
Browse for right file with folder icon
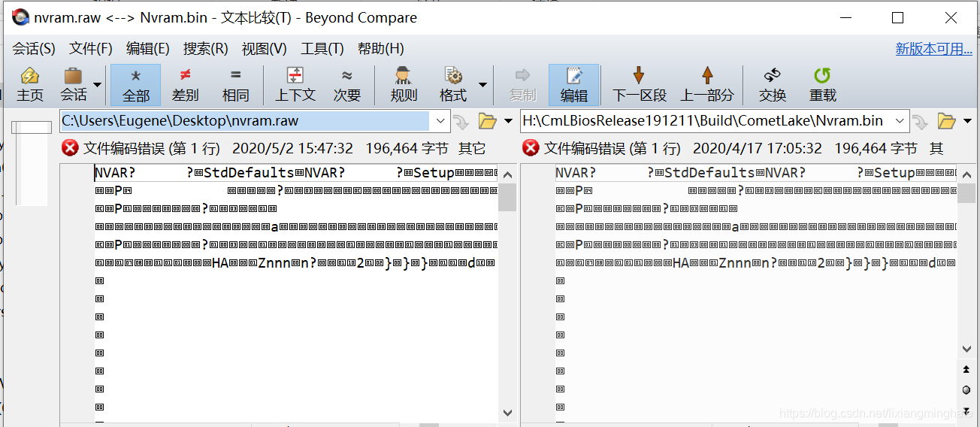click(947, 121)
